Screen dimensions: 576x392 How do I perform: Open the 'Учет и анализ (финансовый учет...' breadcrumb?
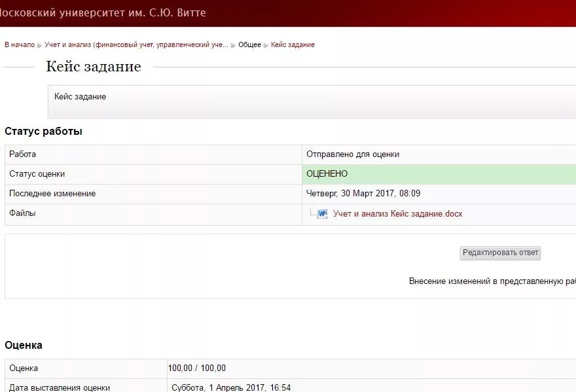136,45
